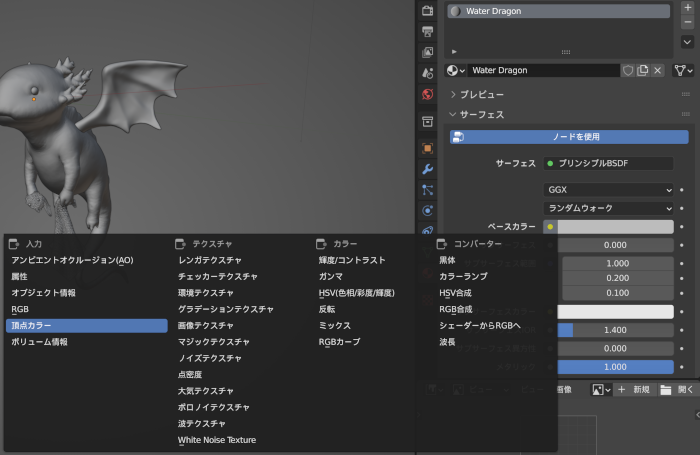The height and width of the screenshot is (455, 700).
Task: Click the remove material slot minus icon
Action: pos(686,22)
